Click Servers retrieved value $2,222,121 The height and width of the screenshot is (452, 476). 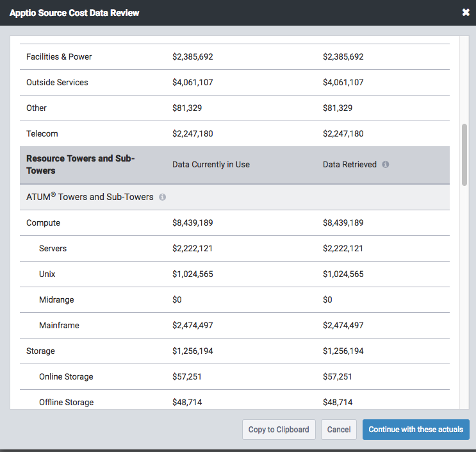[343, 249]
